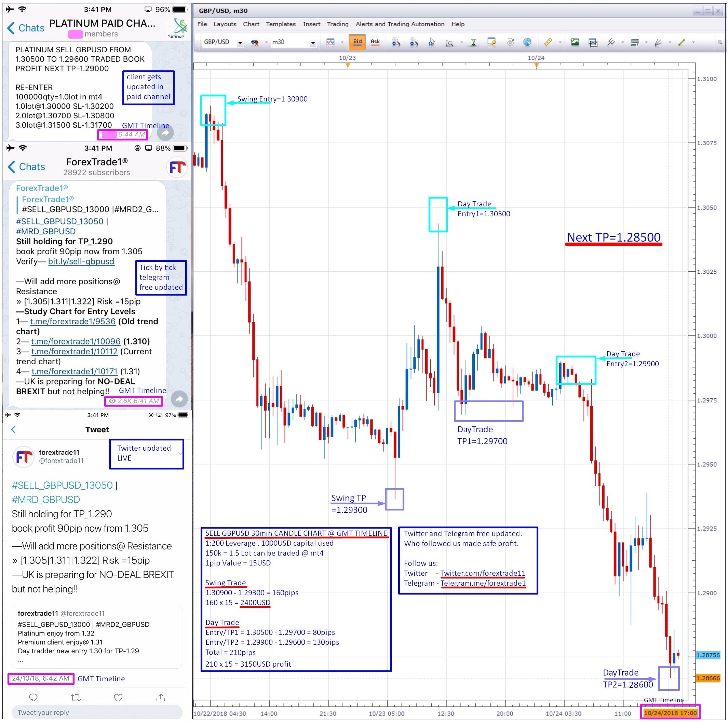Open Platinum Paid channel avatar
The height and width of the screenshot is (723, 728).
click(x=177, y=28)
